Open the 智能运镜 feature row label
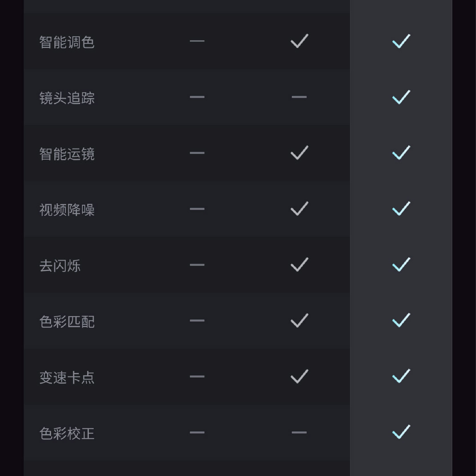The width and height of the screenshot is (476, 476). pyautogui.click(x=67, y=154)
